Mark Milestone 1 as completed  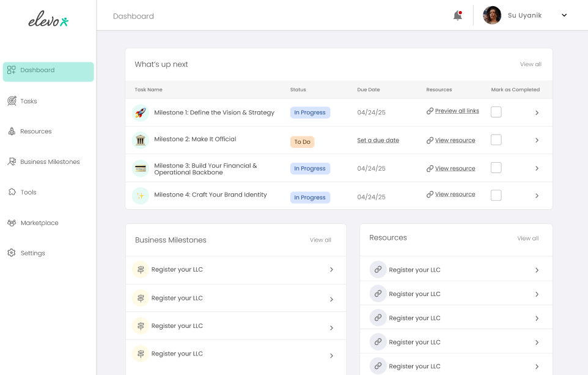pyautogui.click(x=496, y=112)
